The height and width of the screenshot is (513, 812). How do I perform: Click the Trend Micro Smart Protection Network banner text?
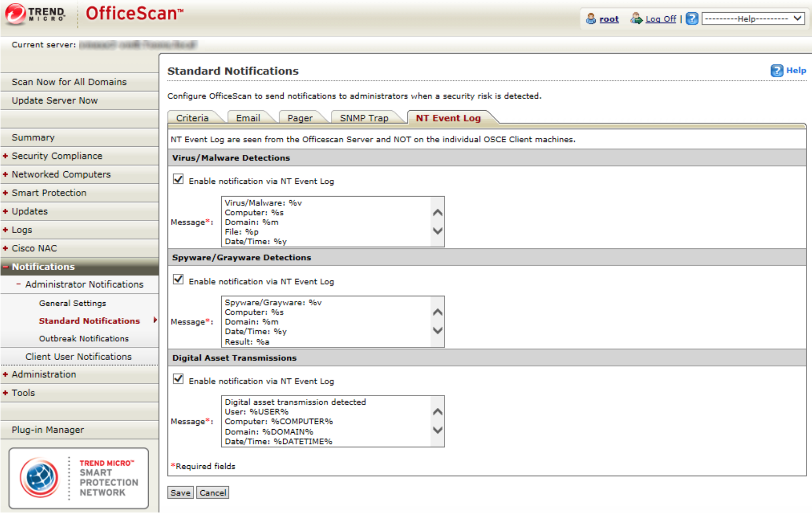(x=109, y=477)
